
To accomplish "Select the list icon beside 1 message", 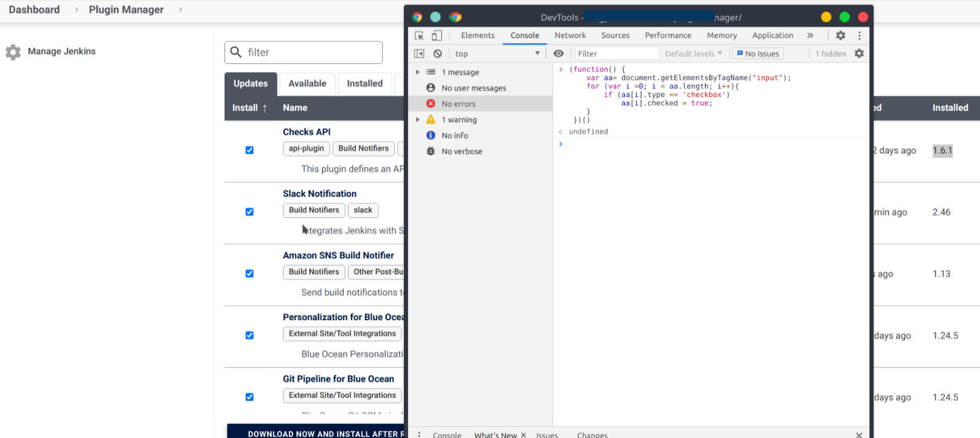I will (431, 72).
